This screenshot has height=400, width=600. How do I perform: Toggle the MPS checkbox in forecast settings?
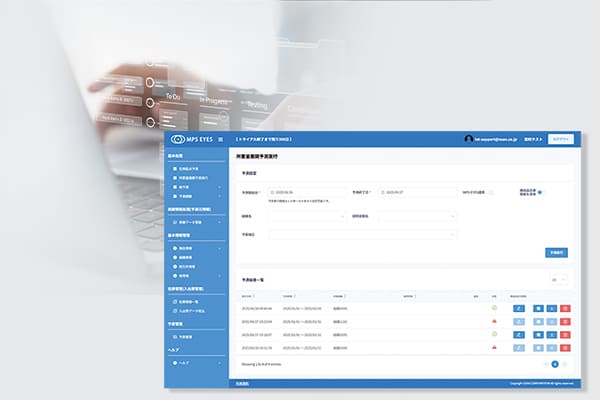(491, 191)
